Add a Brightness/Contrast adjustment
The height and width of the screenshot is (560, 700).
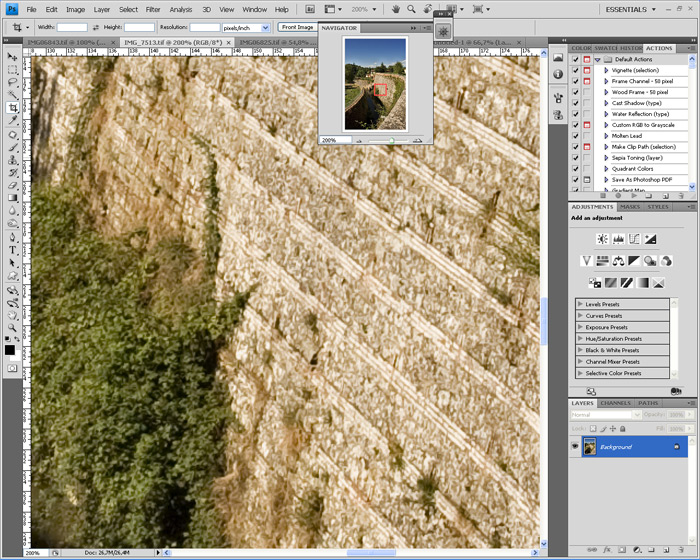tap(602, 239)
